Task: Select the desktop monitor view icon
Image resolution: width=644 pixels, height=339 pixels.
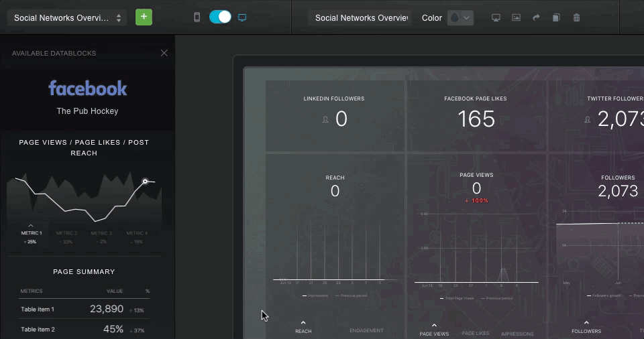Action: (x=242, y=17)
